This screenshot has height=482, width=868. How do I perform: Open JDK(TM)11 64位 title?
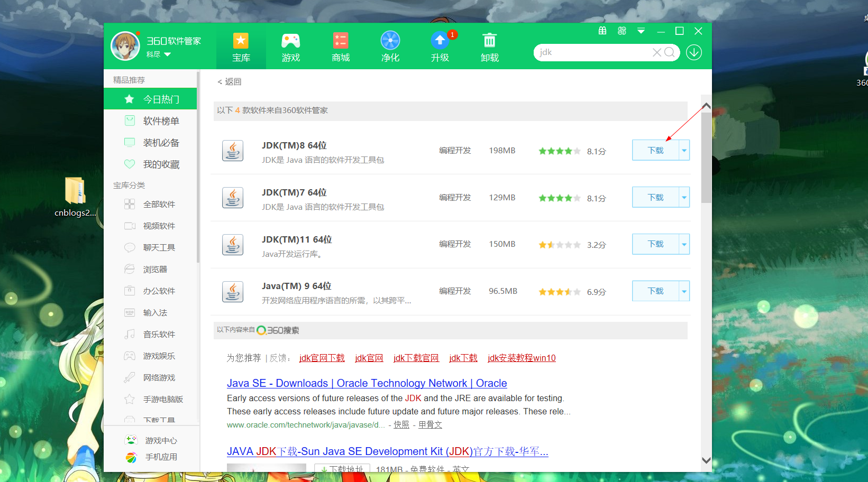click(x=297, y=239)
